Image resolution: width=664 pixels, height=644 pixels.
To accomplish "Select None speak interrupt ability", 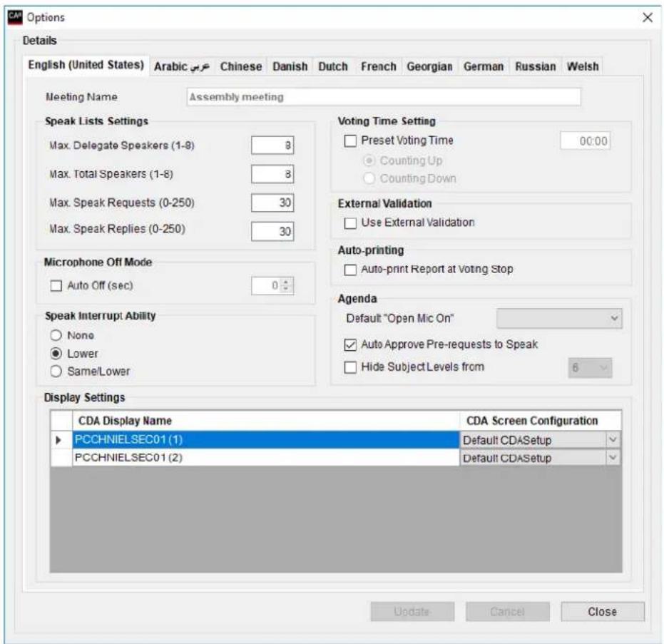I will coord(56,335).
